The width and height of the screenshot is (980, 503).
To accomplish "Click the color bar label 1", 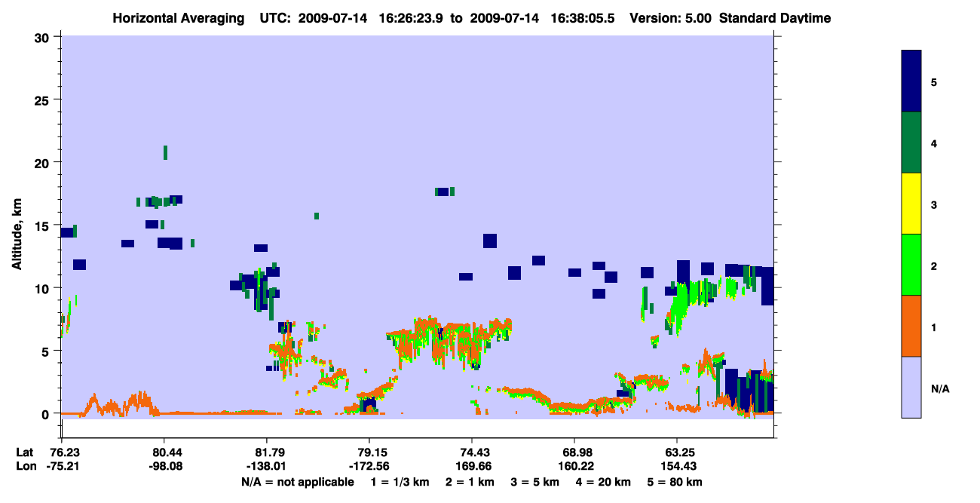I will (934, 327).
